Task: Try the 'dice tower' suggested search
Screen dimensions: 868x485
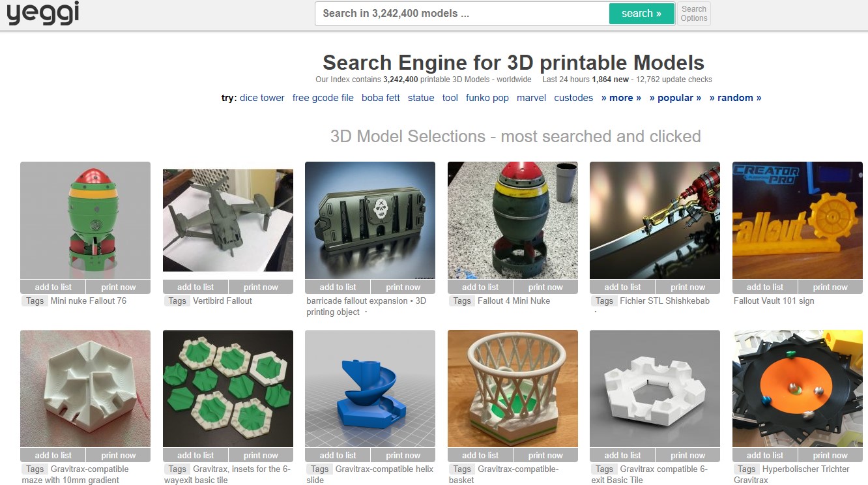Action: (262, 98)
